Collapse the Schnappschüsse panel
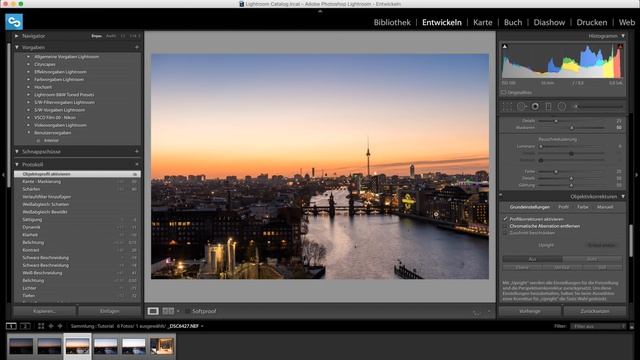 (17, 151)
